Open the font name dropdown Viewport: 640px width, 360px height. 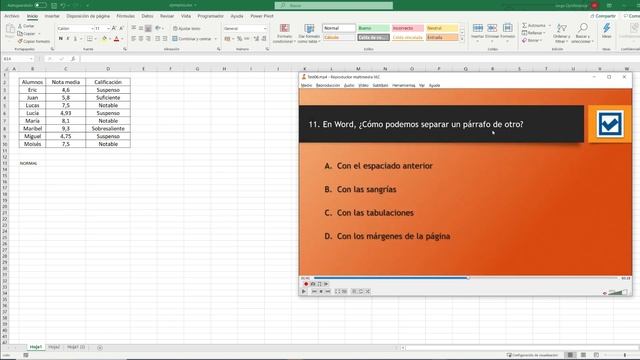(x=92, y=29)
